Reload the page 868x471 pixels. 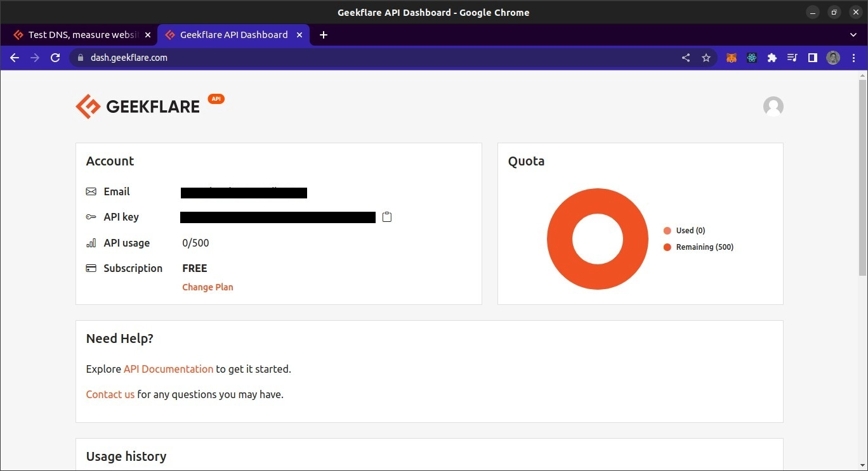point(55,57)
